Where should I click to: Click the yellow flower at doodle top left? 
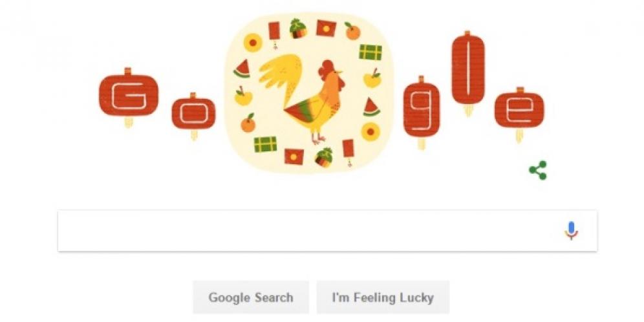click(252, 43)
